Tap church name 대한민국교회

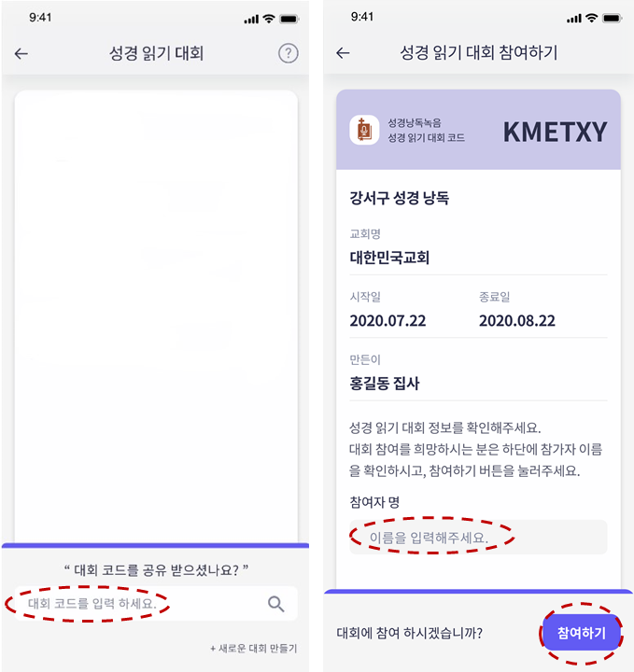pos(389,258)
